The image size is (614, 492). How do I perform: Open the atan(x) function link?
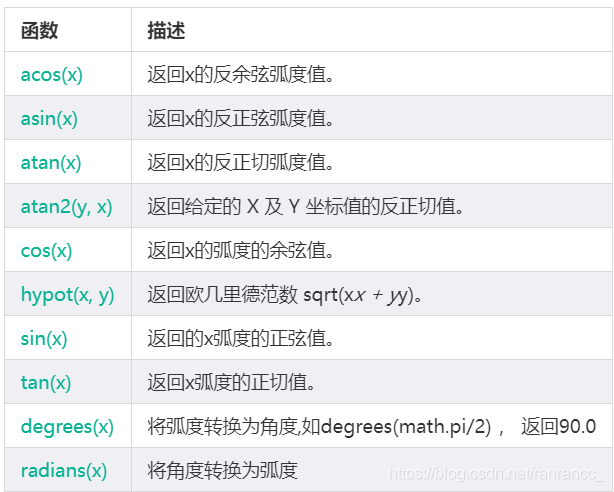[x=51, y=162]
